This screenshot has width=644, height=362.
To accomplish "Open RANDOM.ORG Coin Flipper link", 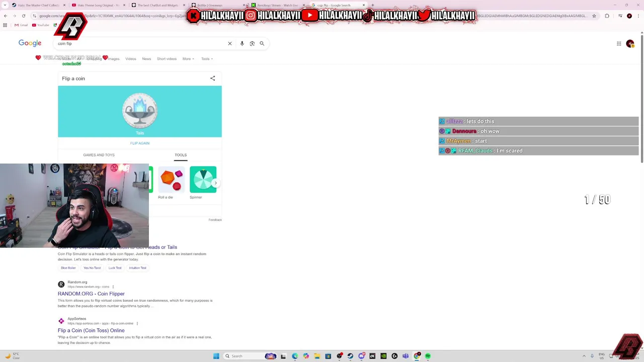I will (91, 294).
